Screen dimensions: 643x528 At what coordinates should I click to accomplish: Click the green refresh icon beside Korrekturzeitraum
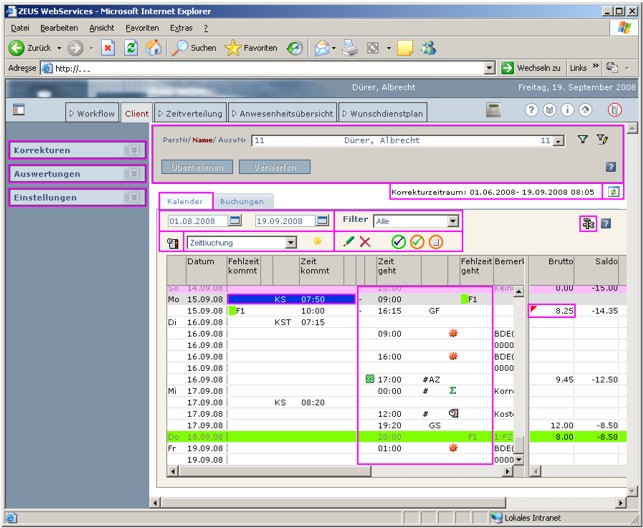613,191
